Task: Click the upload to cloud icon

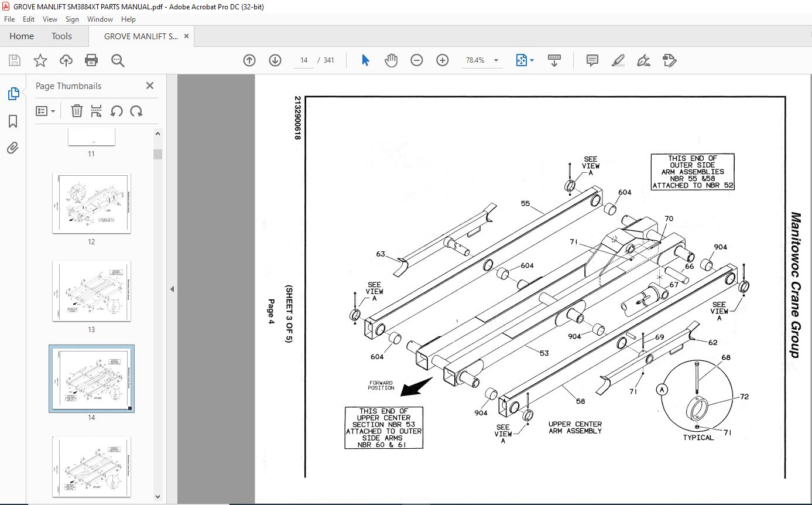Action: (x=66, y=60)
